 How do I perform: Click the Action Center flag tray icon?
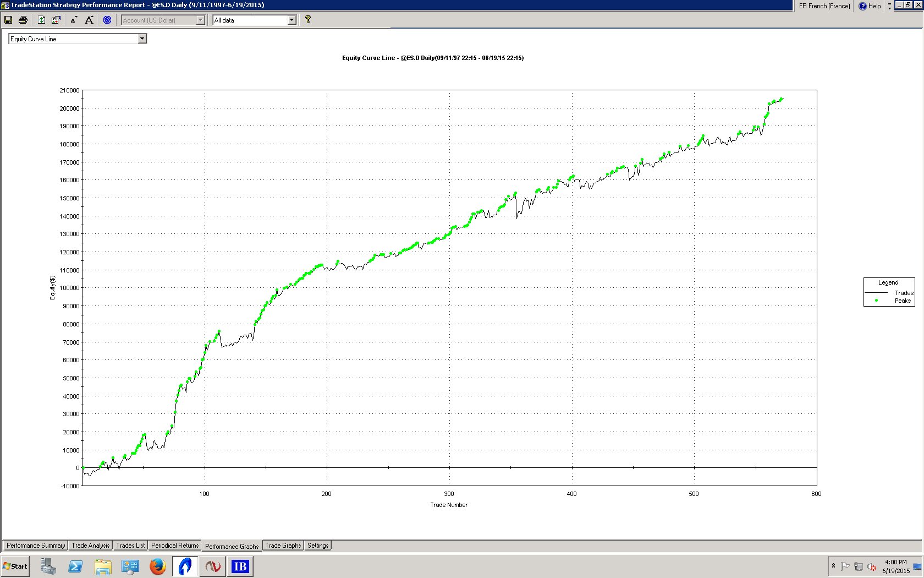click(x=845, y=566)
